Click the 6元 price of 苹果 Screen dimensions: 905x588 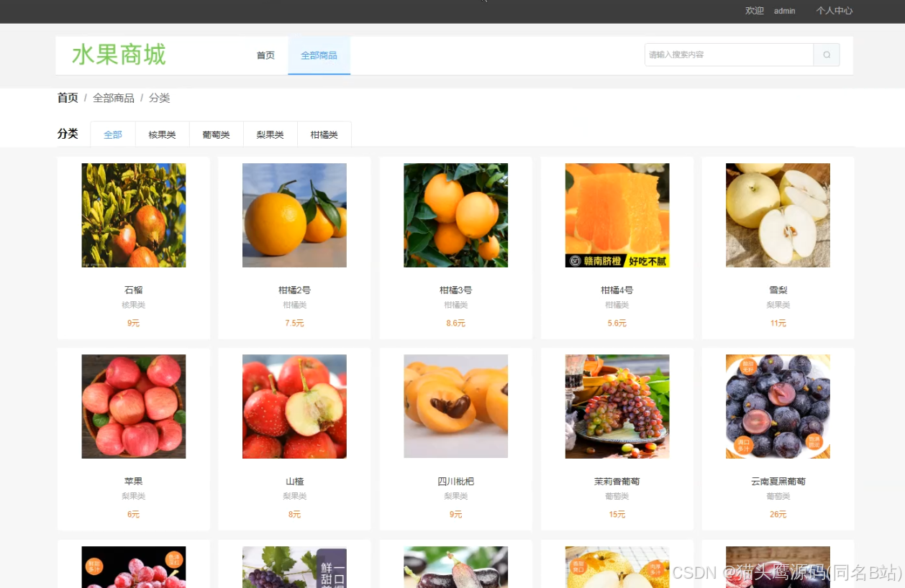coord(134,515)
